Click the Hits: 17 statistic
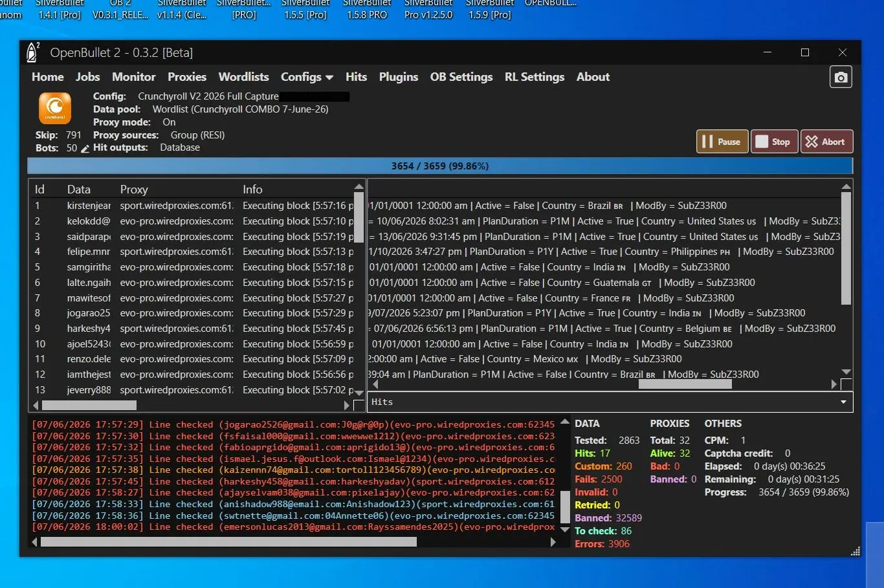Screen dimensions: 884x588 coord(592,453)
